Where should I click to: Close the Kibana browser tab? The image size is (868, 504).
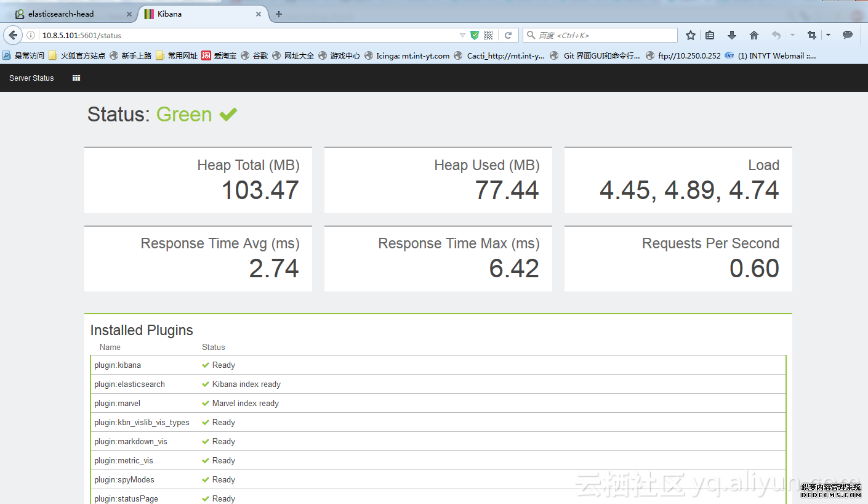pyautogui.click(x=259, y=14)
